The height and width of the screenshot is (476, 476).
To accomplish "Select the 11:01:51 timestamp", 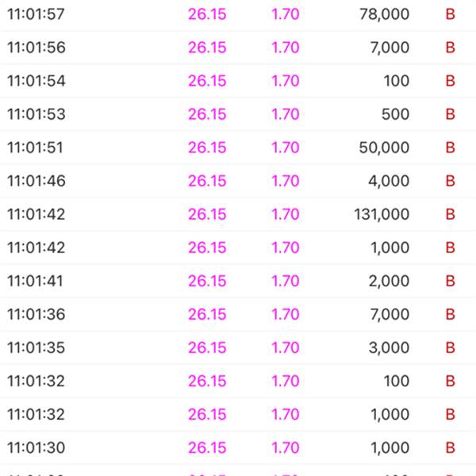I will pos(35,148).
